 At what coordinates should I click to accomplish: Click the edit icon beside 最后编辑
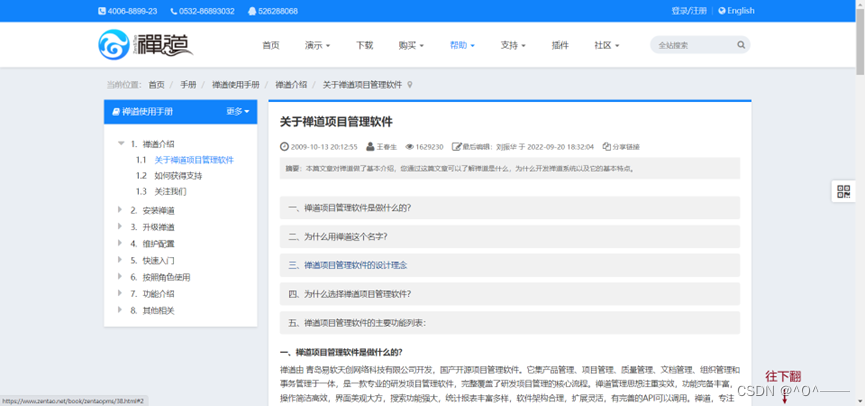[x=456, y=147]
